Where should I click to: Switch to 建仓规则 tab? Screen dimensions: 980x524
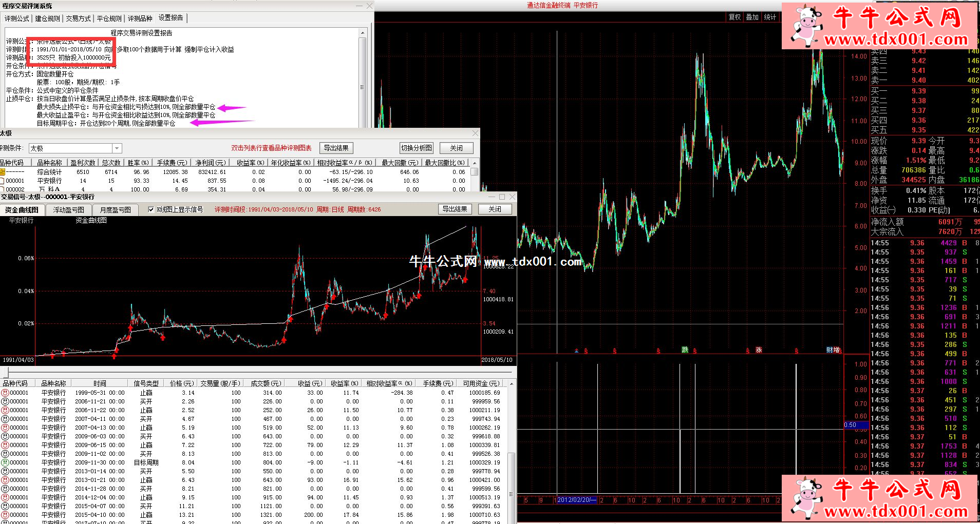[x=47, y=18]
